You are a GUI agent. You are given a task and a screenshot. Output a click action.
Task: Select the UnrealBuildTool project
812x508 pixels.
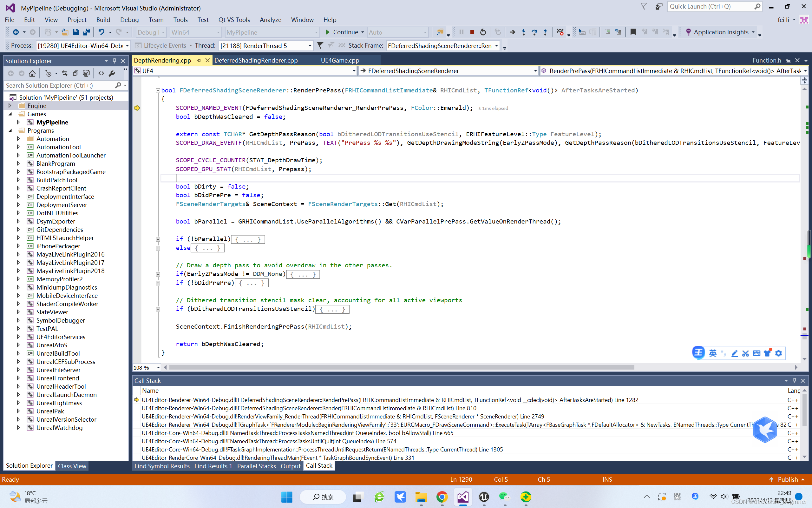(x=58, y=353)
